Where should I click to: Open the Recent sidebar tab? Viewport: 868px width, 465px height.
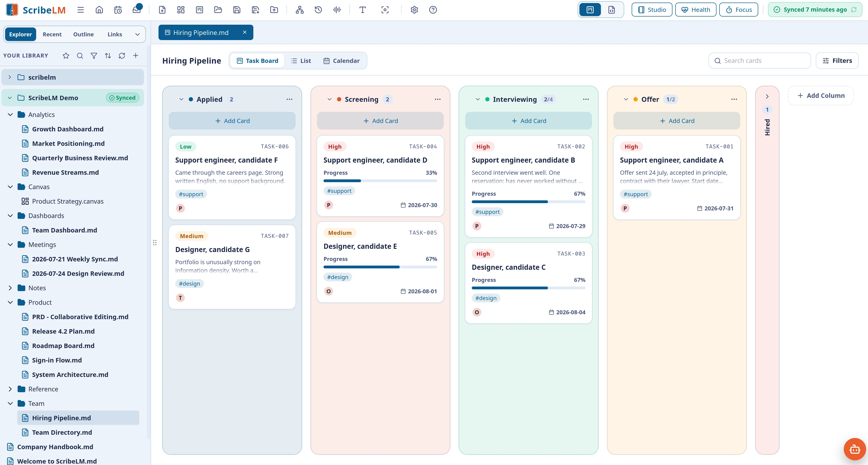(52, 34)
